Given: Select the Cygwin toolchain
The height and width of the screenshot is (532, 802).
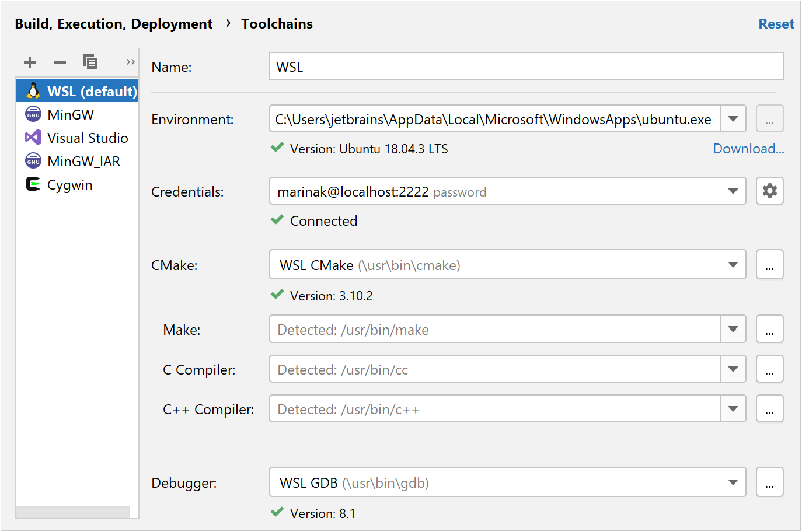Looking at the screenshot, I should pos(77,184).
